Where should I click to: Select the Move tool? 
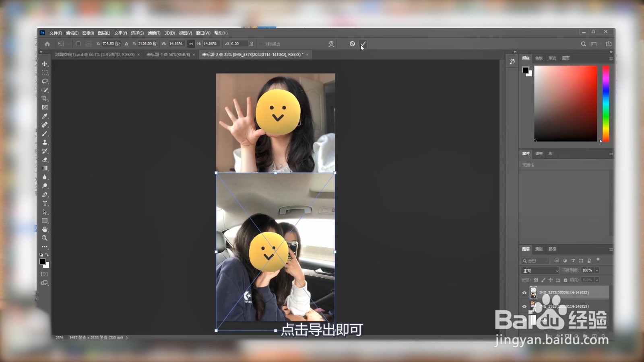[x=45, y=64]
